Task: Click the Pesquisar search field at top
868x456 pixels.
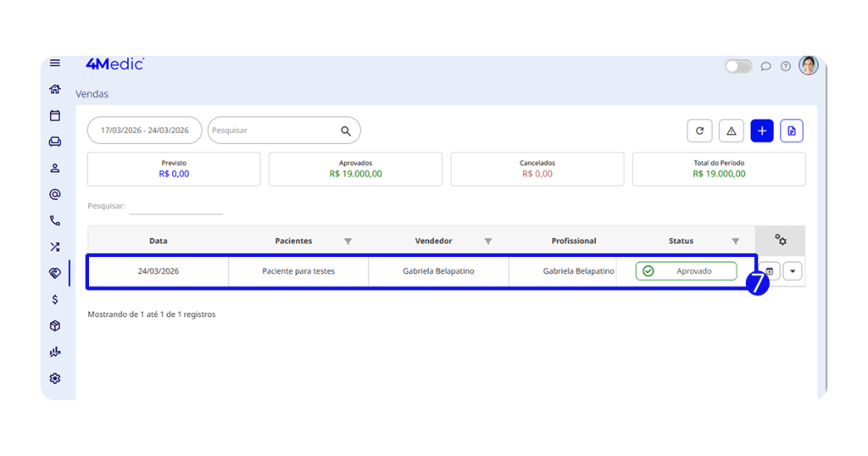Action: pyautogui.click(x=274, y=131)
